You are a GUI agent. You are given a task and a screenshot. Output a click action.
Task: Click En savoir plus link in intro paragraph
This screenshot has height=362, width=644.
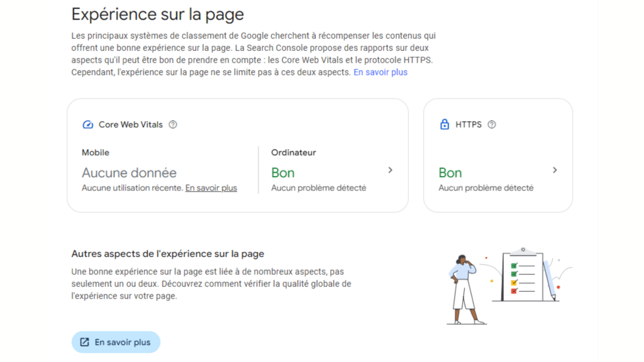tap(380, 72)
